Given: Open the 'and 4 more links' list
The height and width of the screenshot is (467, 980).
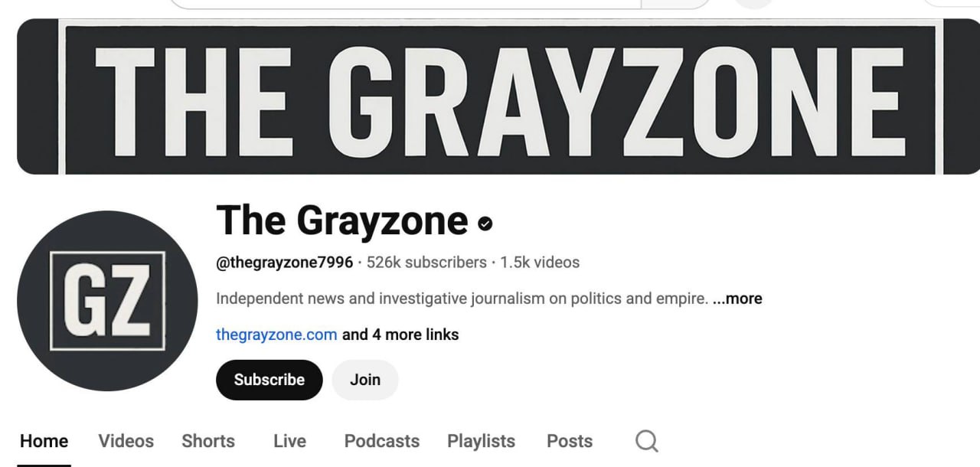Looking at the screenshot, I should [x=400, y=335].
